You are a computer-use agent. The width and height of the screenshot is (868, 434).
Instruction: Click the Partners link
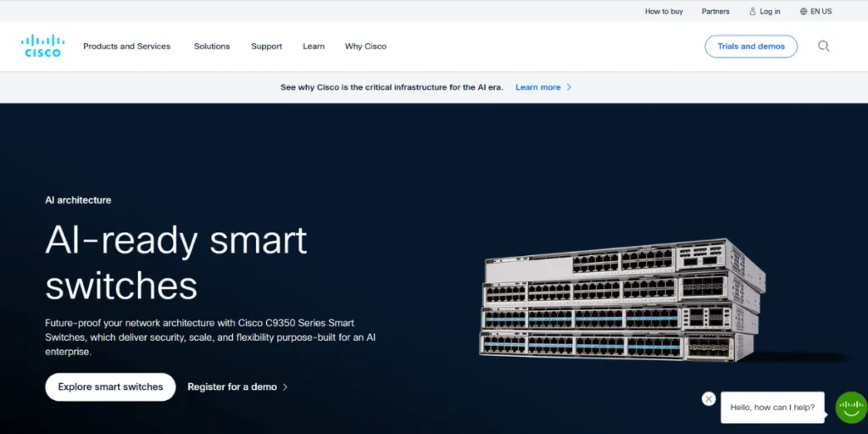tap(715, 11)
